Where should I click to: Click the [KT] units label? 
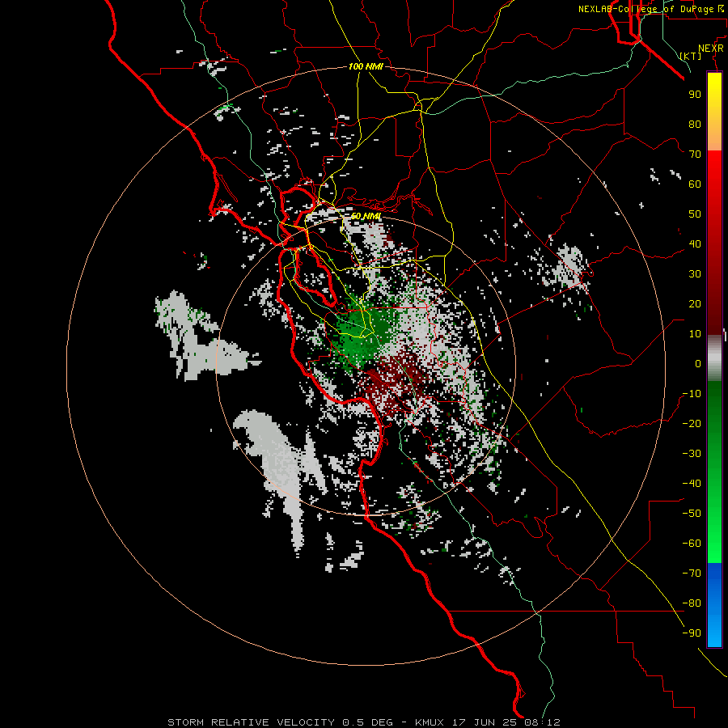691,56
